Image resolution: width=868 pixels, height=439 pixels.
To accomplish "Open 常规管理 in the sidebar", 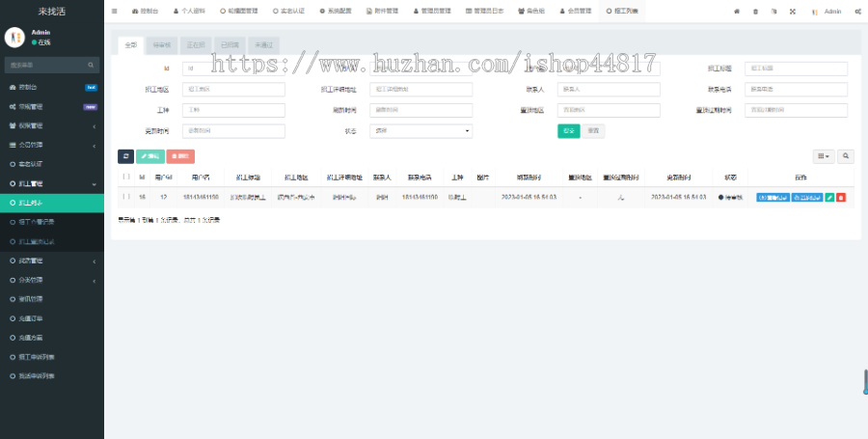I will pyautogui.click(x=52, y=106).
